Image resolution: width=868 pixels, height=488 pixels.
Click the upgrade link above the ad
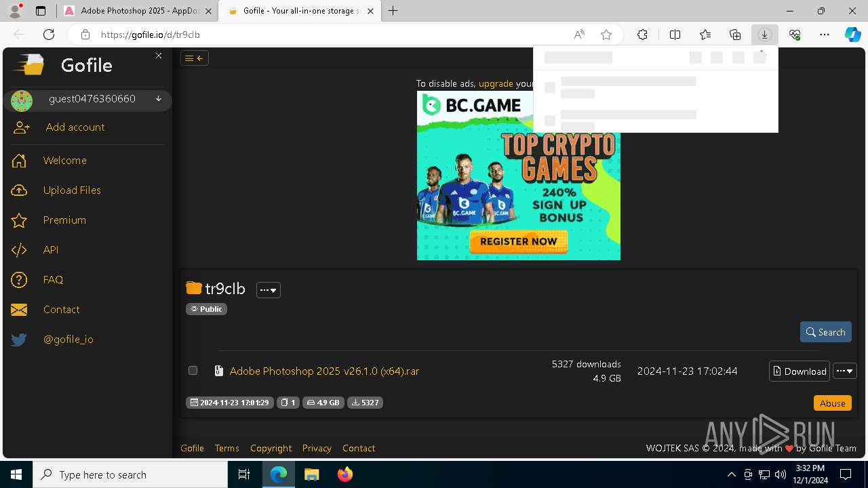tap(496, 83)
